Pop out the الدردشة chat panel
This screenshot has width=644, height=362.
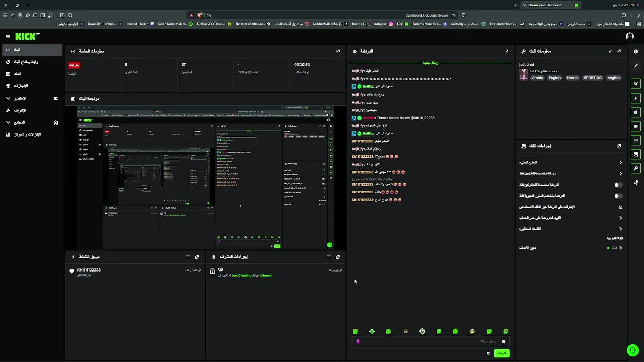pyautogui.click(x=506, y=51)
